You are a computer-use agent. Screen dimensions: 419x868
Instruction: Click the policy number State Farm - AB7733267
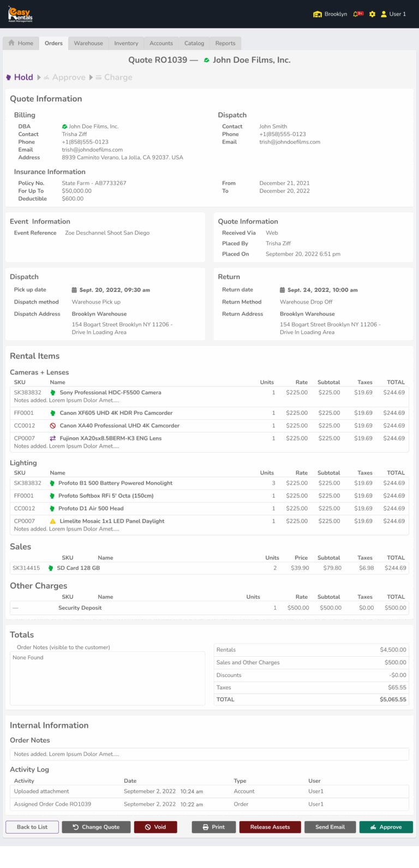click(94, 183)
